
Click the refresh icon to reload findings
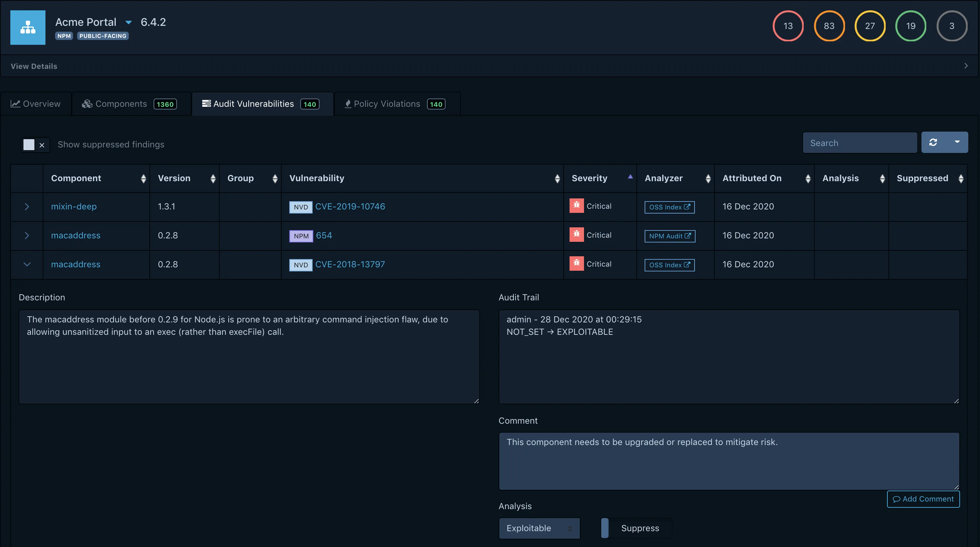(934, 142)
